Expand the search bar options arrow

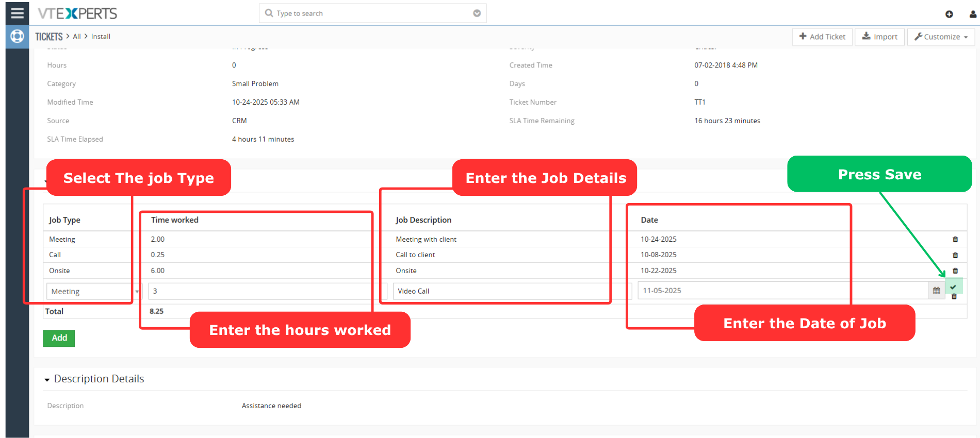[477, 13]
